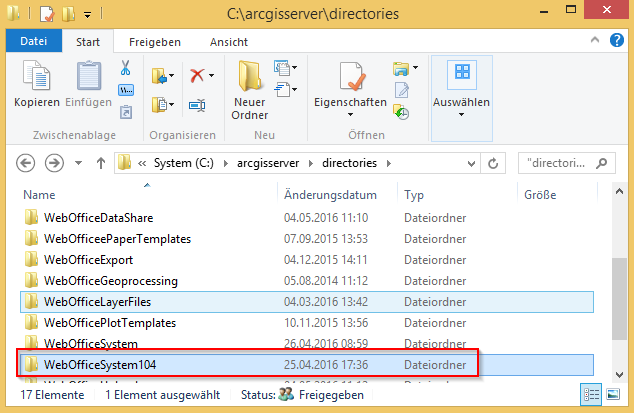The width and height of the screenshot is (634, 413).
Task: Expand the arrow after arcgisserver in path
Action: (x=311, y=163)
